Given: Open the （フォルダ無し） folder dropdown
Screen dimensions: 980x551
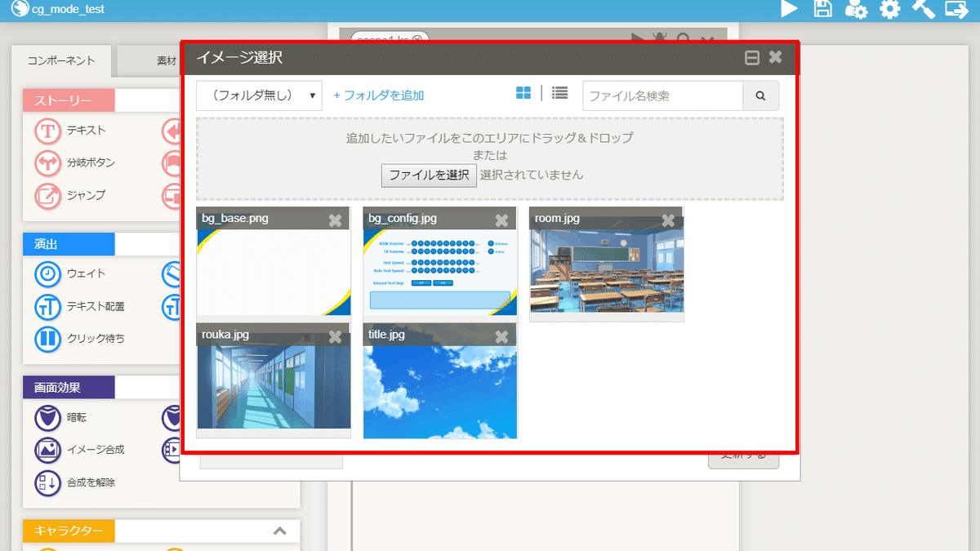Looking at the screenshot, I should coord(259,96).
